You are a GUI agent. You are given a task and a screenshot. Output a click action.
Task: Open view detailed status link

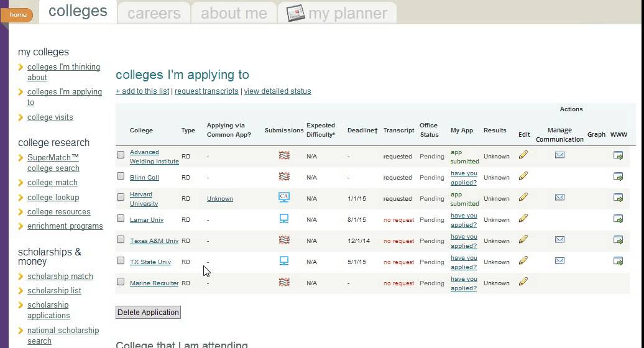click(278, 91)
